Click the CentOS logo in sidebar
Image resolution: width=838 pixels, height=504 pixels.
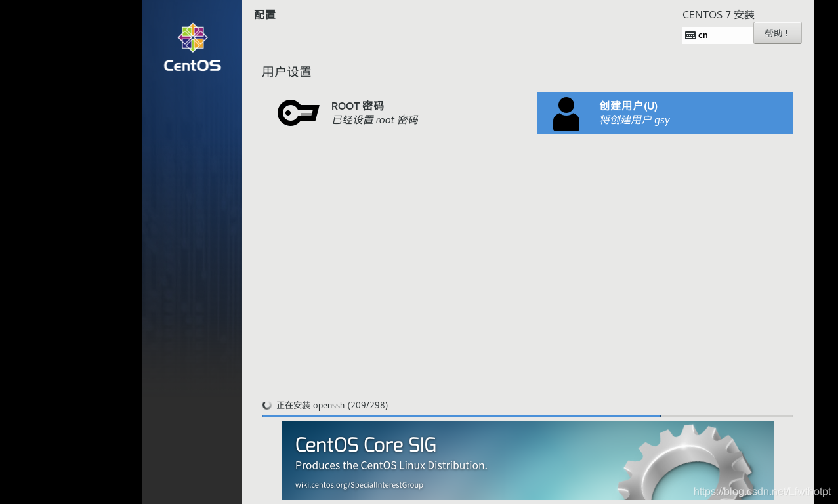192,47
